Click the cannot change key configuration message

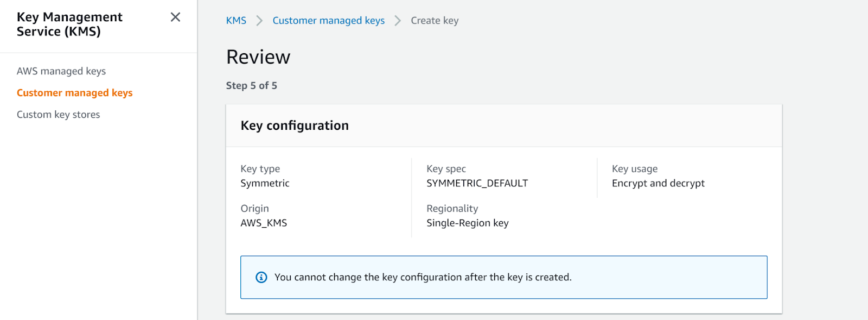pos(423,278)
